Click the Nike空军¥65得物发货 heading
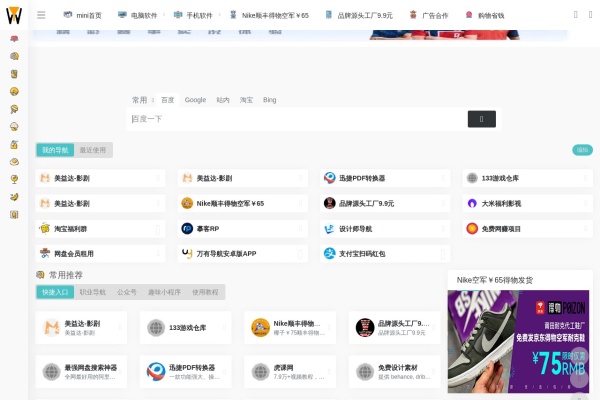The width and height of the screenshot is (600, 400). click(x=495, y=280)
